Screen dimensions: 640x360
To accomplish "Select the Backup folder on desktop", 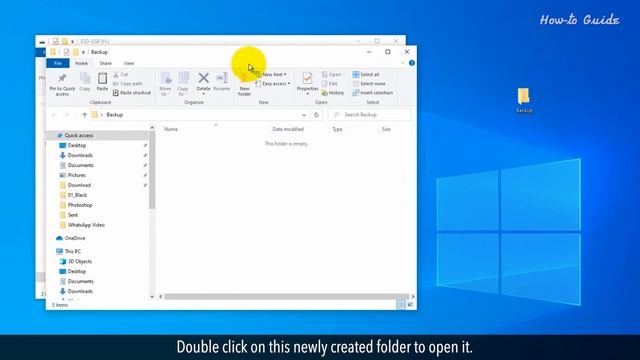I will coord(524,100).
